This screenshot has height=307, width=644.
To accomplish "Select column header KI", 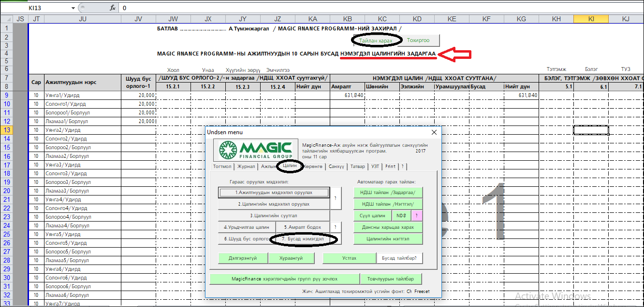I will coord(591,19).
